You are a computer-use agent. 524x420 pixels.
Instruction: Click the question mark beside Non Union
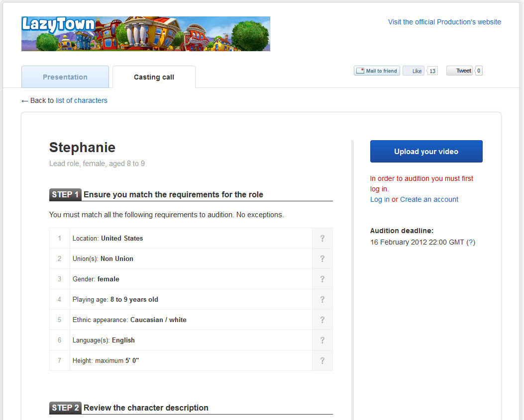click(322, 259)
